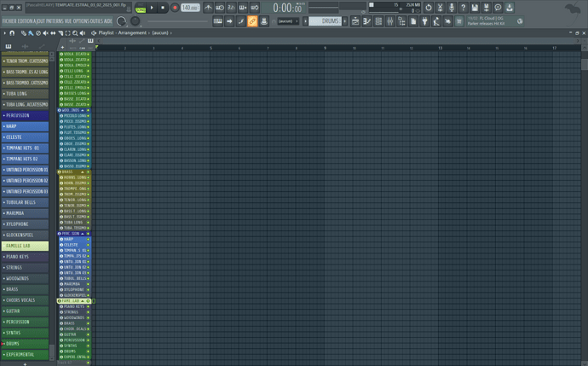This screenshot has width=588, height=366.
Task: Arm the round red Record button
Action: pyautogui.click(x=175, y=8)
